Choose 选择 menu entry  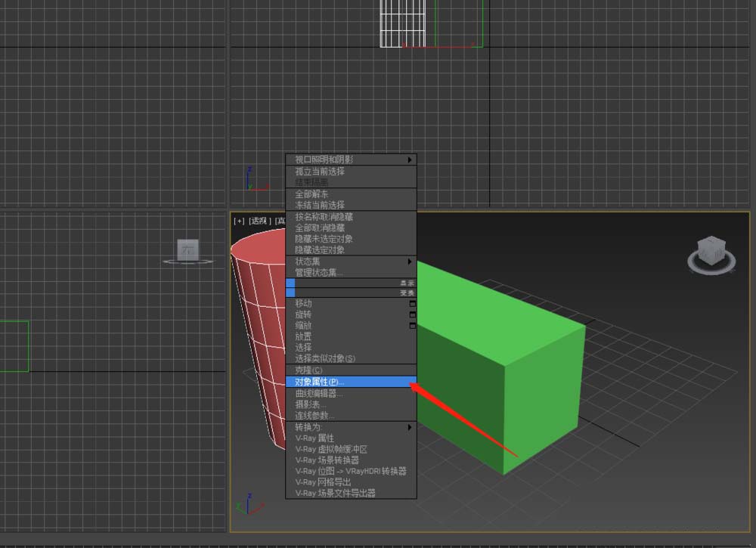tap(351, 348)
